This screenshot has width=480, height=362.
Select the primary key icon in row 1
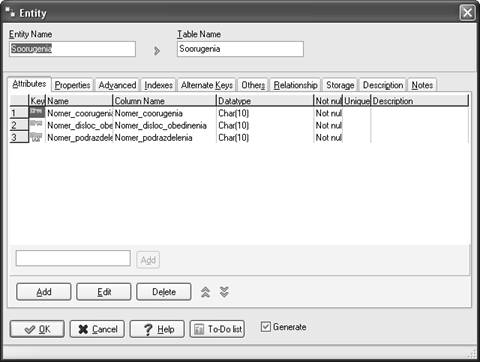pos(37,113)
